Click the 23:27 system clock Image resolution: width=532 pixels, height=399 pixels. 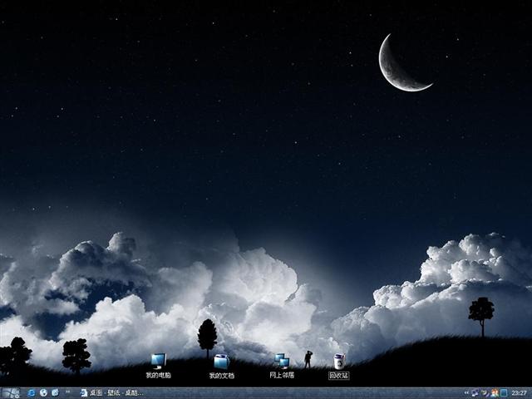pyautogui.click(x=520, y=392)
